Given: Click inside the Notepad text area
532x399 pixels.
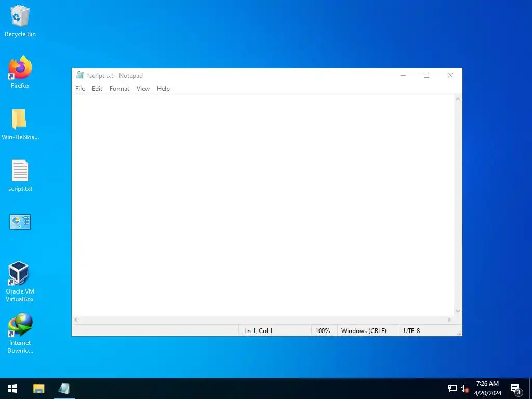Looking at the screenshot, I should (263, 205).
